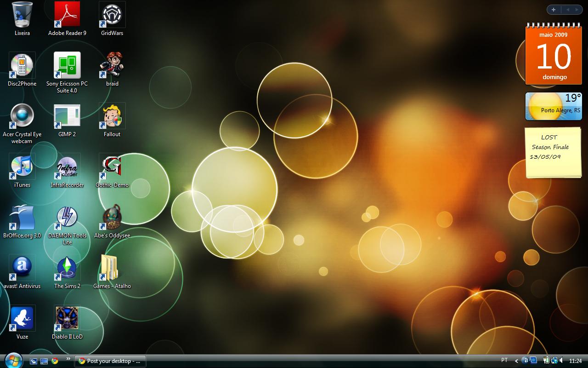588x368 pixels.
Task: Open the network connection tray icon
Action: pyautogui.click(x=554, y=361)
